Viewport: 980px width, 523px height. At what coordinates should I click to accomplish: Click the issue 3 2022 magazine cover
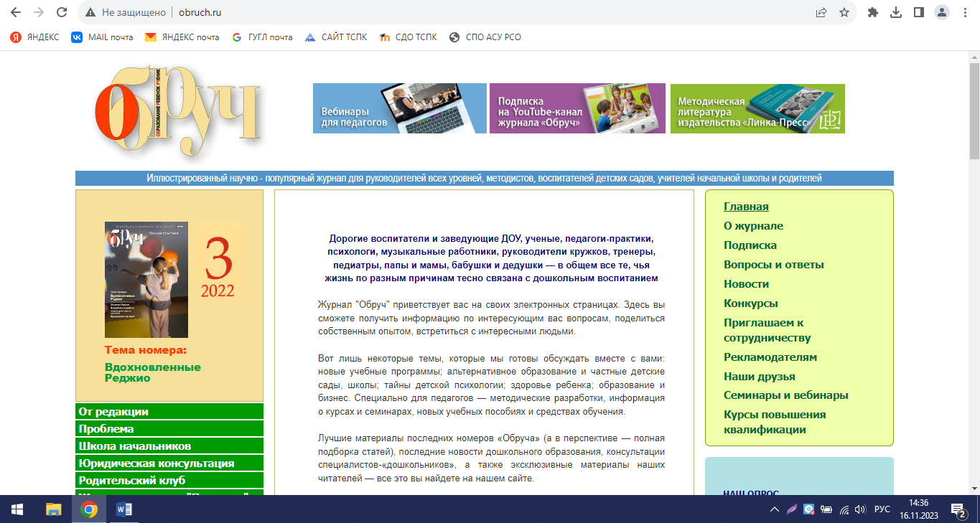point(146,280)
